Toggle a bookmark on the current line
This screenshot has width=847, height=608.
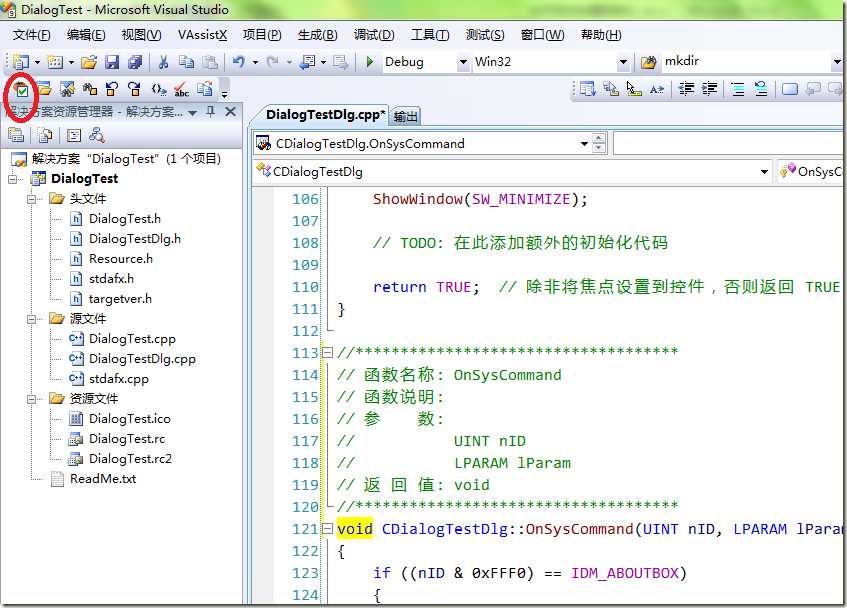click(x=789, y=89)
